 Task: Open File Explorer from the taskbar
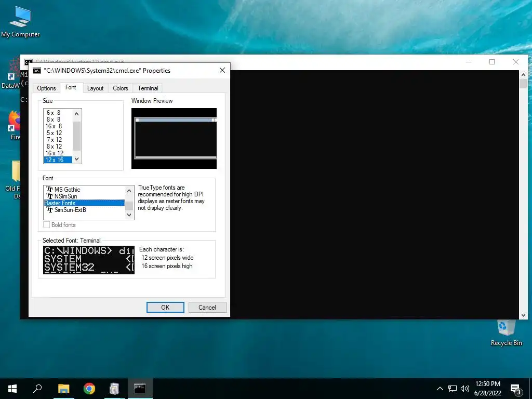pyautogui.click(x=63, y=389)
